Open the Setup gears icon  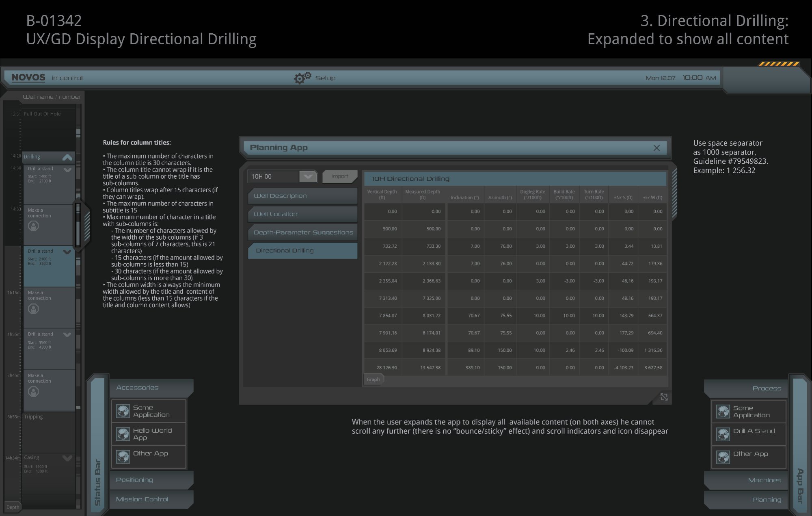point(302,77)
